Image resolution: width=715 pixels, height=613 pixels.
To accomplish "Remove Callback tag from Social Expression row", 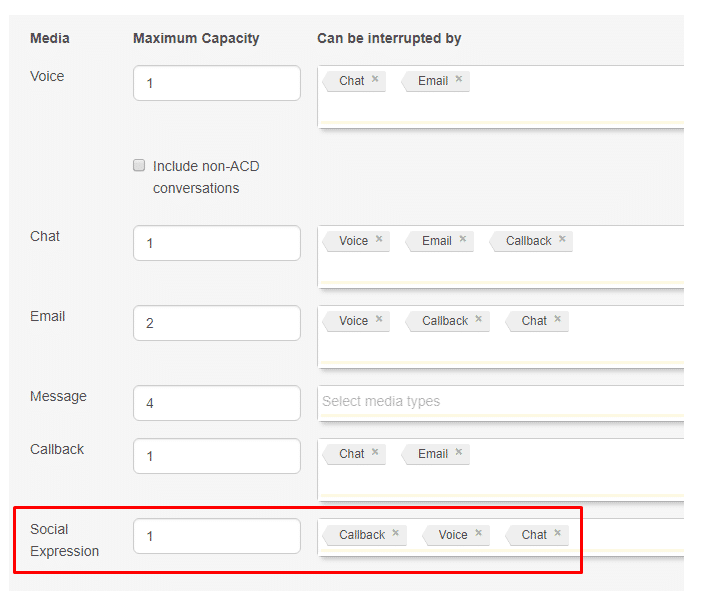I will point(395,533).
